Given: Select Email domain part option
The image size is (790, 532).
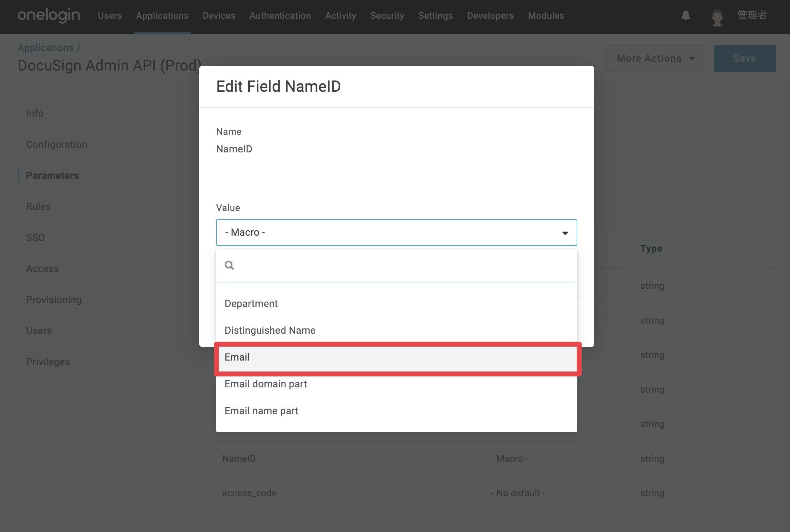Looking at the screenshot, I should (397, 384).
